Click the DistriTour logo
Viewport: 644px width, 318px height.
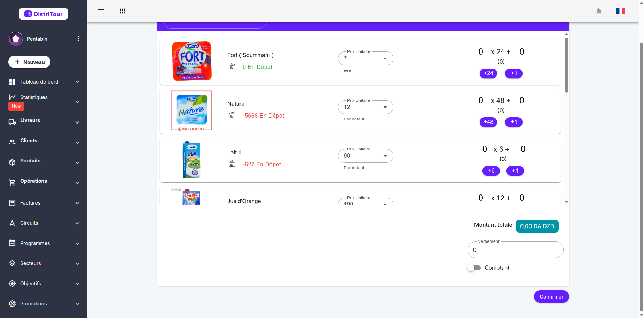44,14
